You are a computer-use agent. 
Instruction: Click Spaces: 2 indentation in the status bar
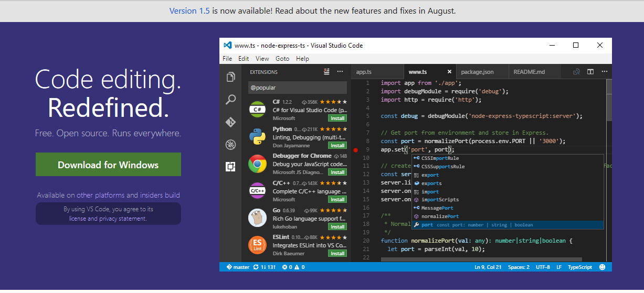pos(519,267)
